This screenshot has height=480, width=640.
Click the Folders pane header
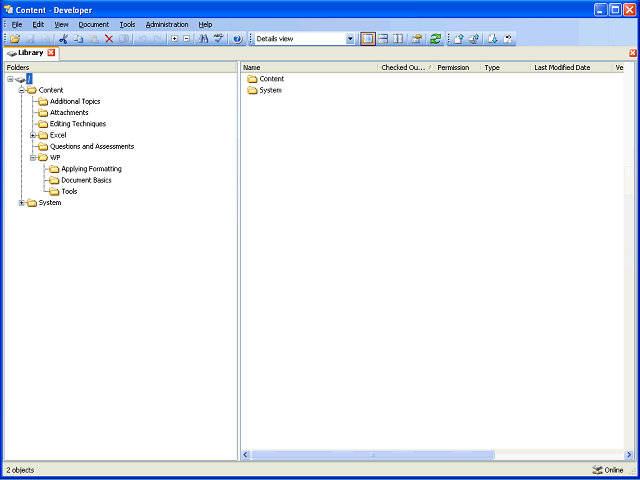click(120, 67)
